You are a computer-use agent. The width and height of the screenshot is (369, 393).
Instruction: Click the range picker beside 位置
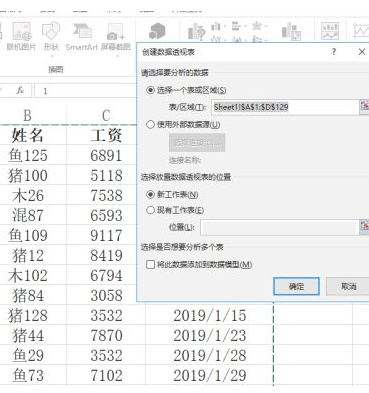coord(364,226)
